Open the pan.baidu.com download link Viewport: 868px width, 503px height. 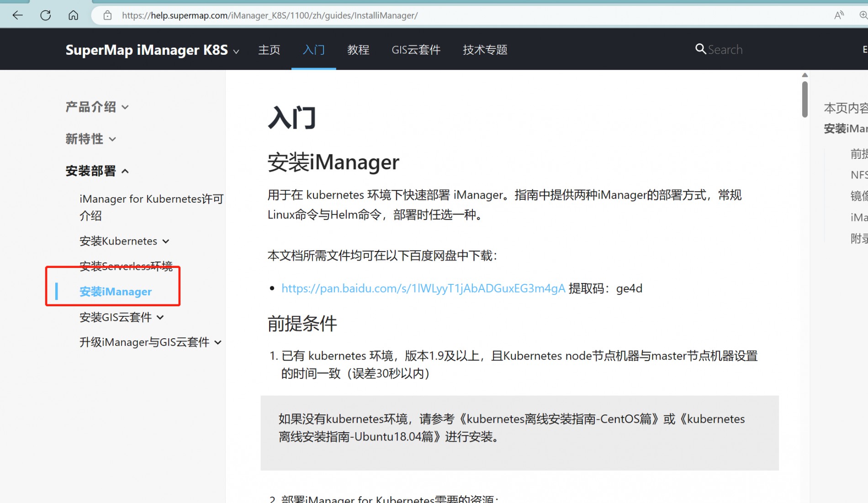tap(423, 288)
